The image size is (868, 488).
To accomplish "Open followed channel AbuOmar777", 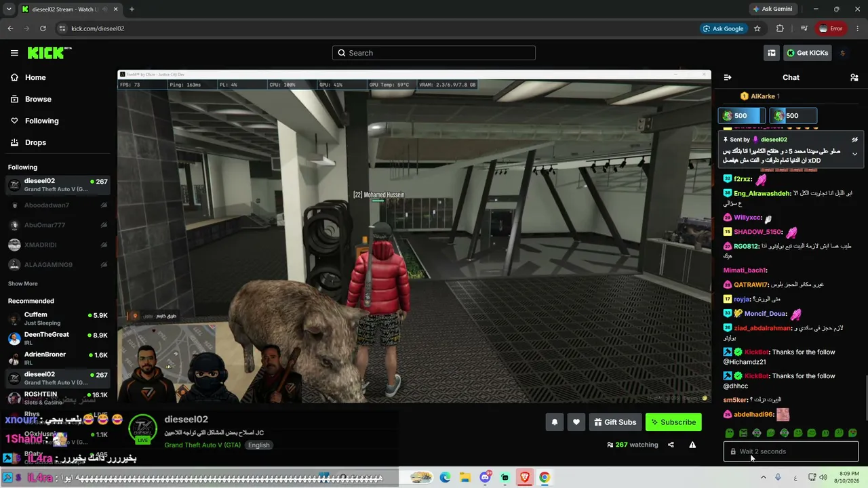I will tap(58, 225).
